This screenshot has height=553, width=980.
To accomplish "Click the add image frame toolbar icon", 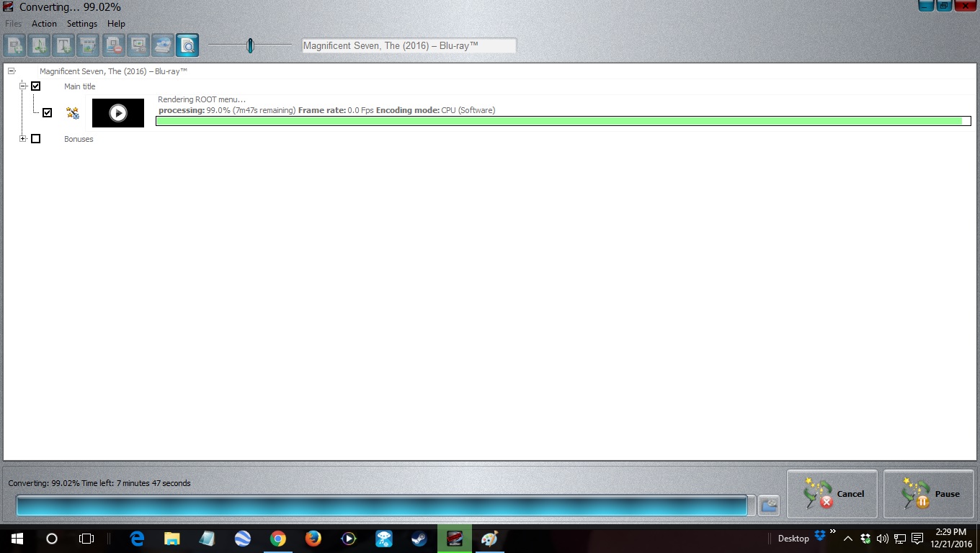I will (88, 45).
